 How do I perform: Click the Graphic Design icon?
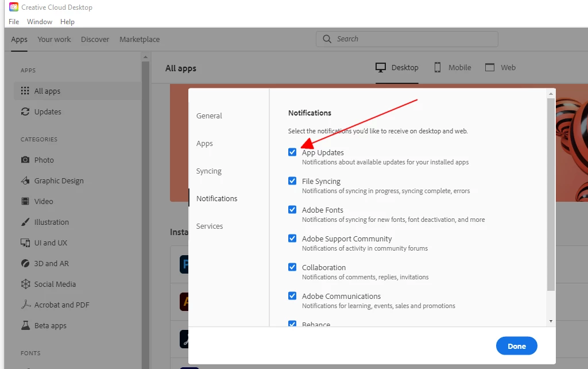tap(25, 180)
